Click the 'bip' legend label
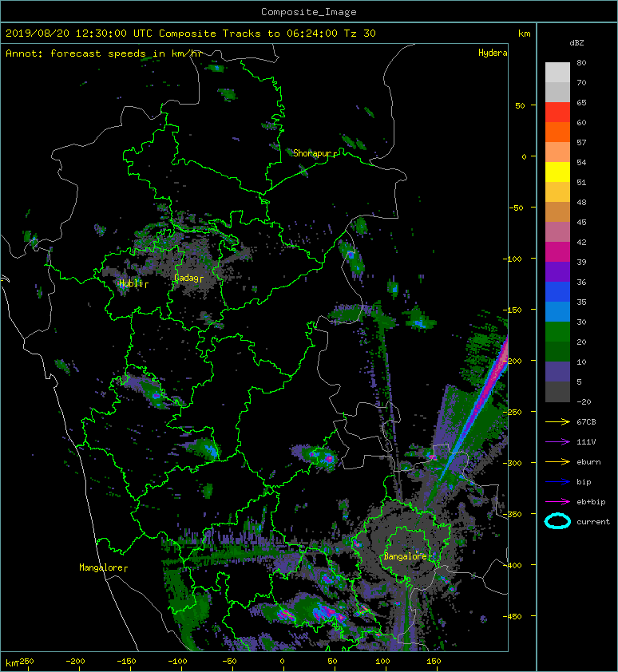The image size is (618, 672). pos(584,482)
